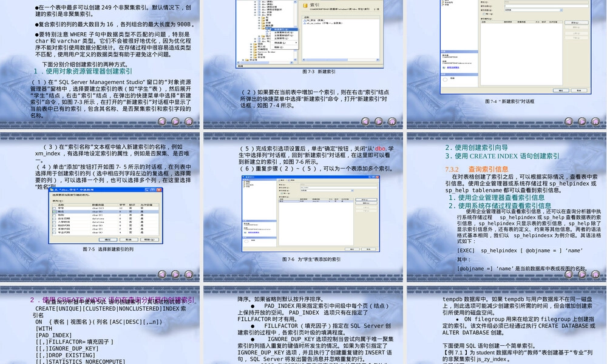This screenshot has height=364, width=607.
Task: Click caption 图 7-5 选择新建索引的列
Action: [108, 249]
